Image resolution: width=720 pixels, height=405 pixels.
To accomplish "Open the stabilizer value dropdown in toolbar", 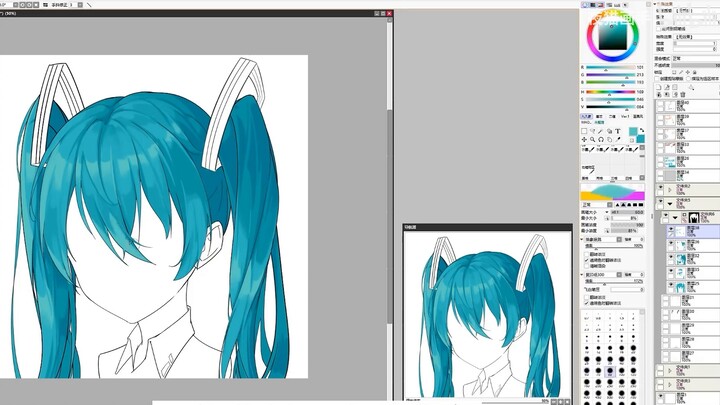I will coord(80,5).
